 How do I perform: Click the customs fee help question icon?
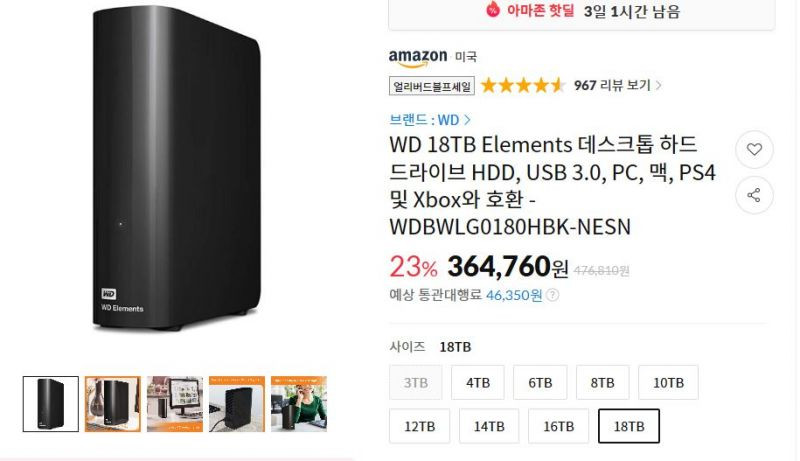[x=552, y=295]
